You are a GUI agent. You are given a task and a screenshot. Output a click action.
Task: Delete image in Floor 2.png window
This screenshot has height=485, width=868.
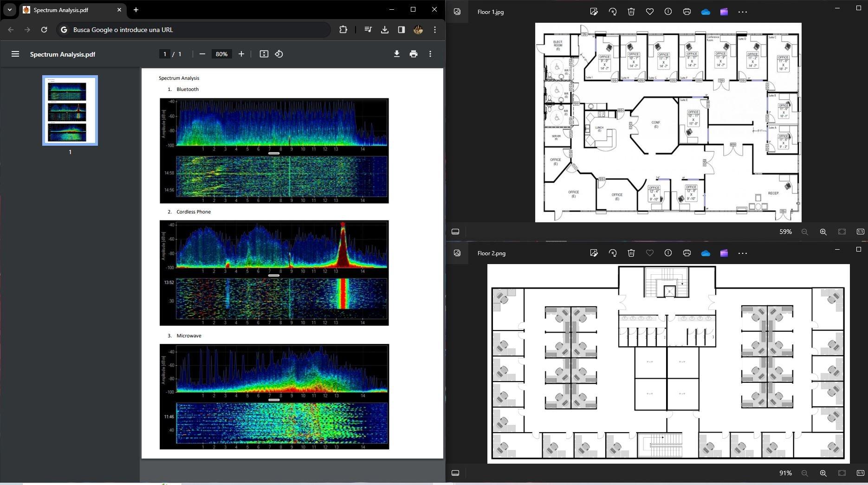(631, 253)
